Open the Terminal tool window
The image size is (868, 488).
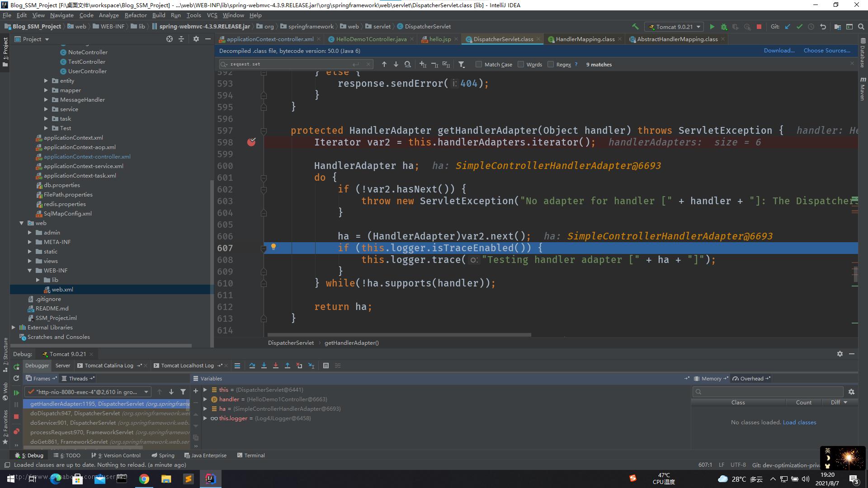(x=251, y=455)
